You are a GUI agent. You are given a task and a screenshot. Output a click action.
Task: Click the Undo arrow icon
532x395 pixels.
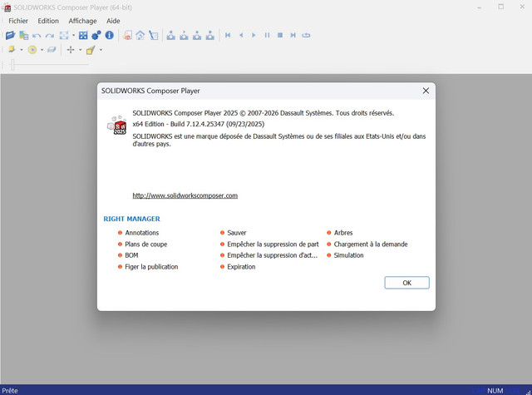(x=37, y=35)
